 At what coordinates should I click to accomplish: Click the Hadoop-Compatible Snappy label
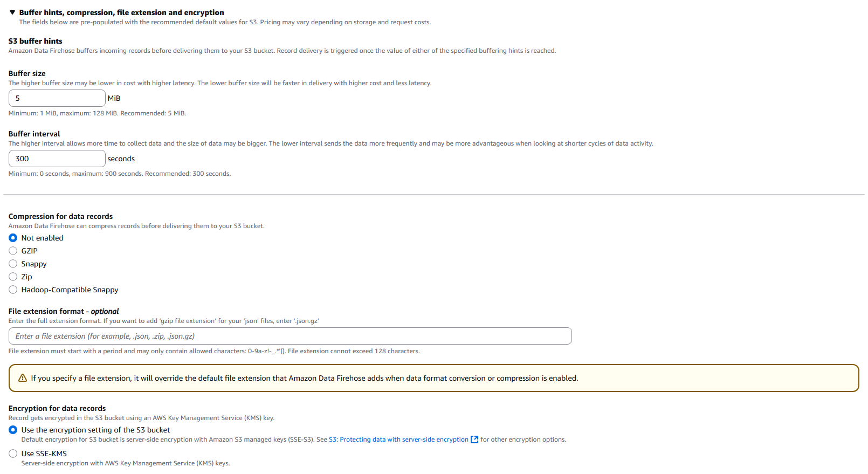tap(70, 290)
